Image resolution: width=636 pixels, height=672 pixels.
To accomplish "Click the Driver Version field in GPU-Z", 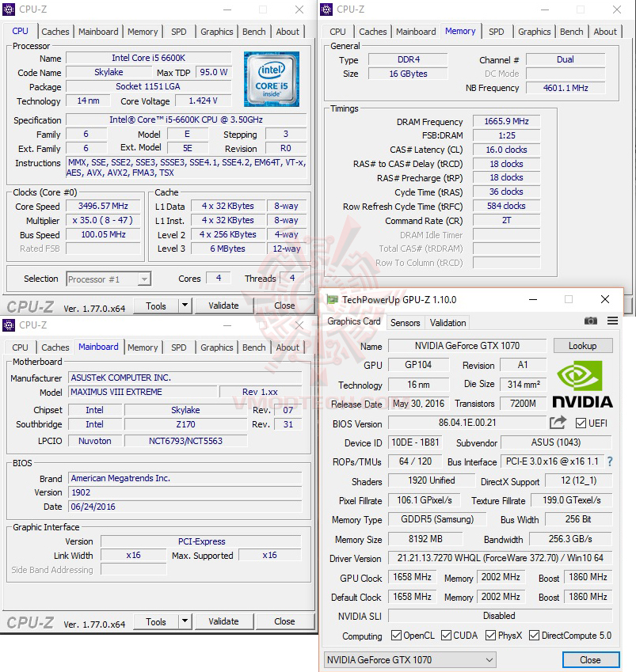I will (x=500, y=558).
